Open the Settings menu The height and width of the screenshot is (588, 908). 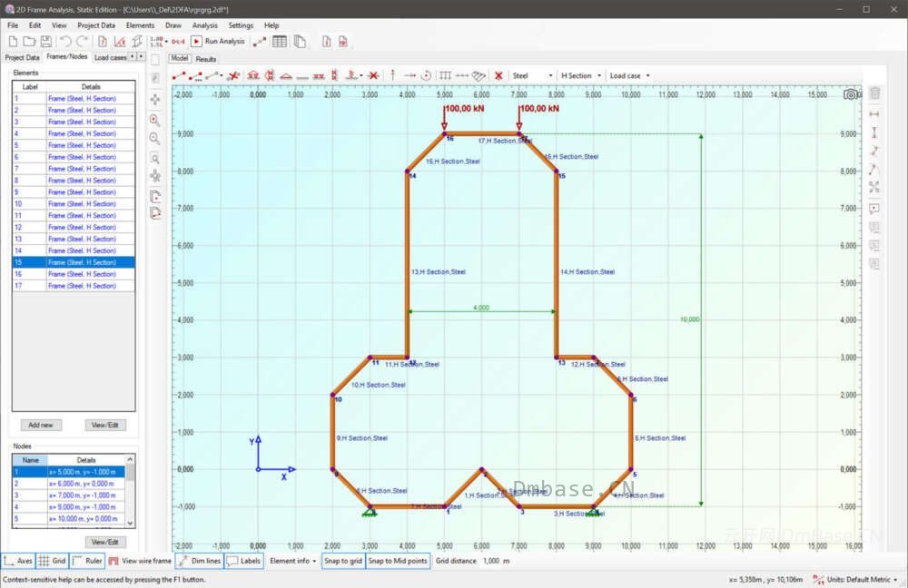241,25
